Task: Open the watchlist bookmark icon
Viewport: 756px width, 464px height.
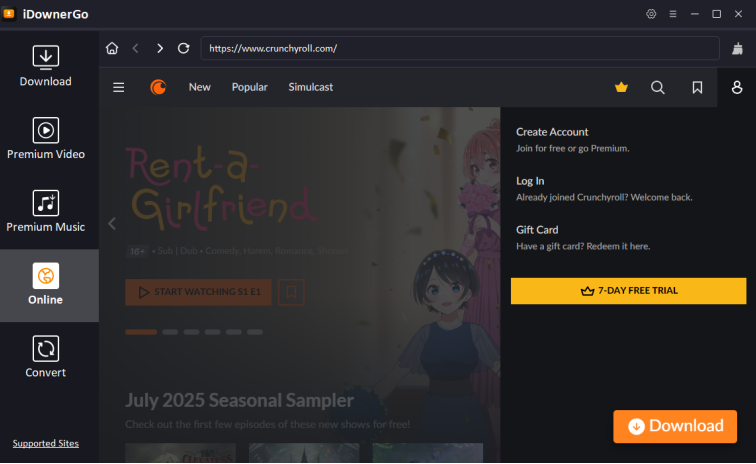Action: click(x=697, y=87)
